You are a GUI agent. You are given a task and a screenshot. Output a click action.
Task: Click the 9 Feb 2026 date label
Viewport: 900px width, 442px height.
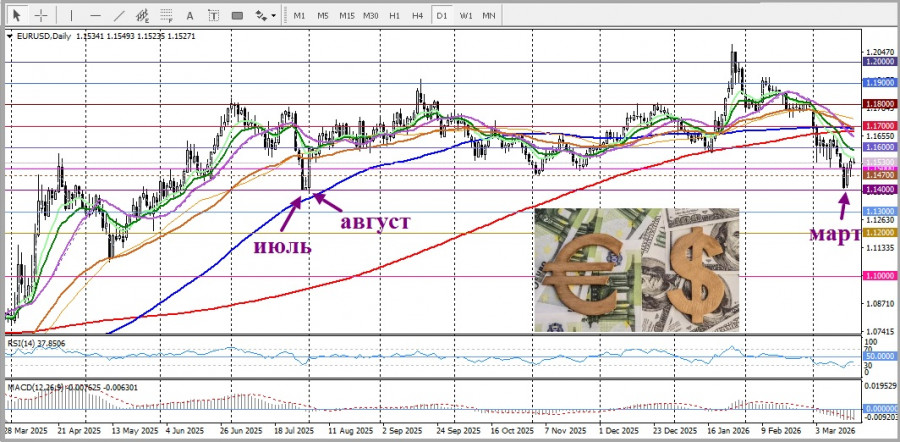(x=781, y=431)
